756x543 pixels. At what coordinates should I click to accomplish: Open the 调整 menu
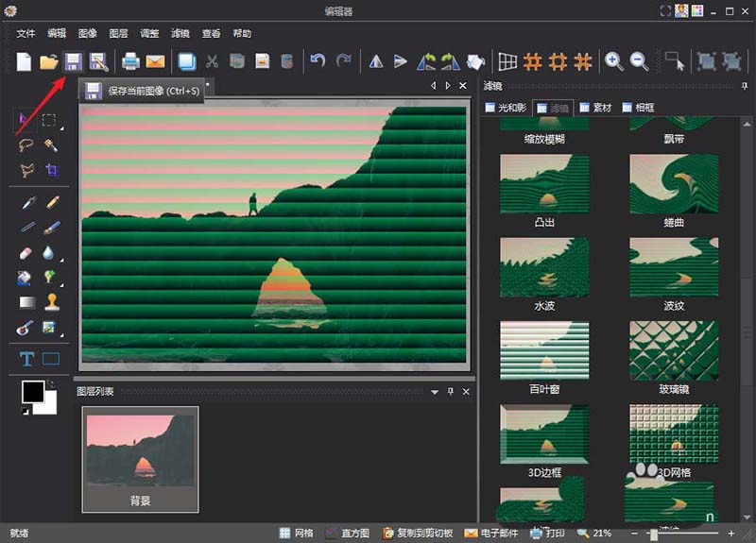click(x=149, y=33)
